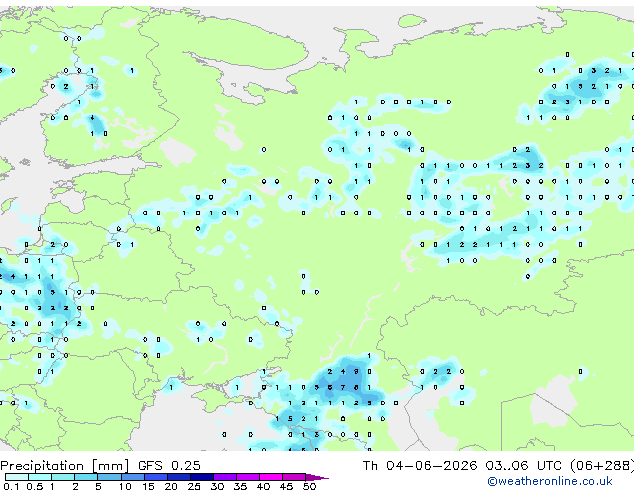
Task: Click the legend label '30'
Action: pyautogui.click(x=217, y=486)
